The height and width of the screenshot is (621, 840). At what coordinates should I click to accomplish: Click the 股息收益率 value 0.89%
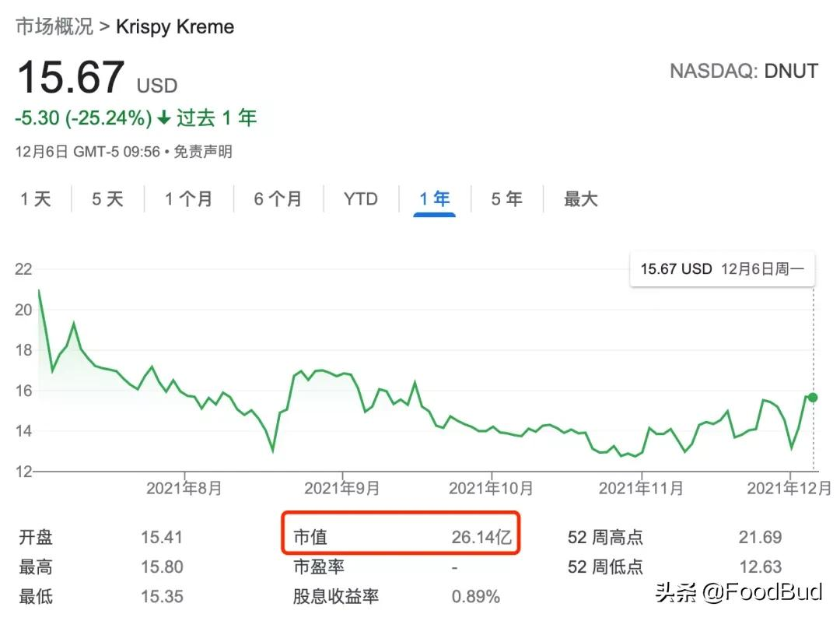476,596
